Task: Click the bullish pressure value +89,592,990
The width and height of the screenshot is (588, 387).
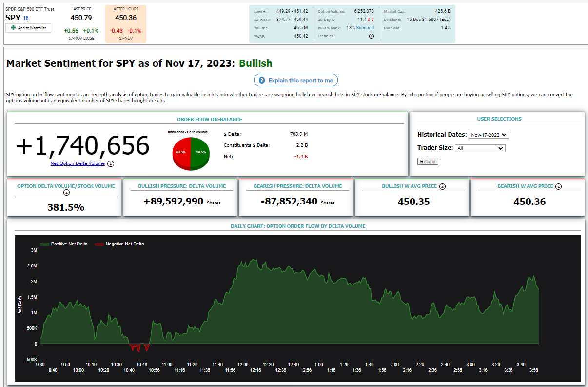Action: point(174,201)
